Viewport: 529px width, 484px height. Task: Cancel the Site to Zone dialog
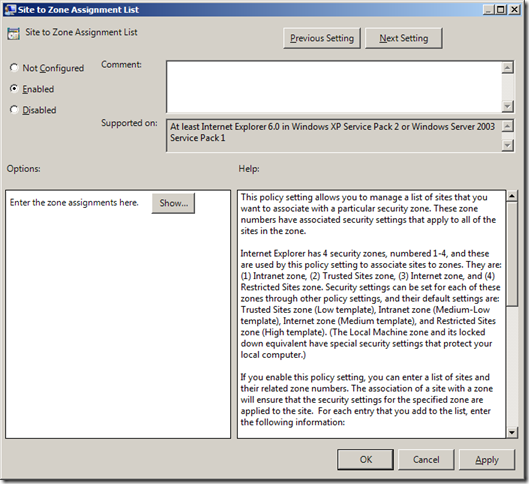tap(426, 459)
